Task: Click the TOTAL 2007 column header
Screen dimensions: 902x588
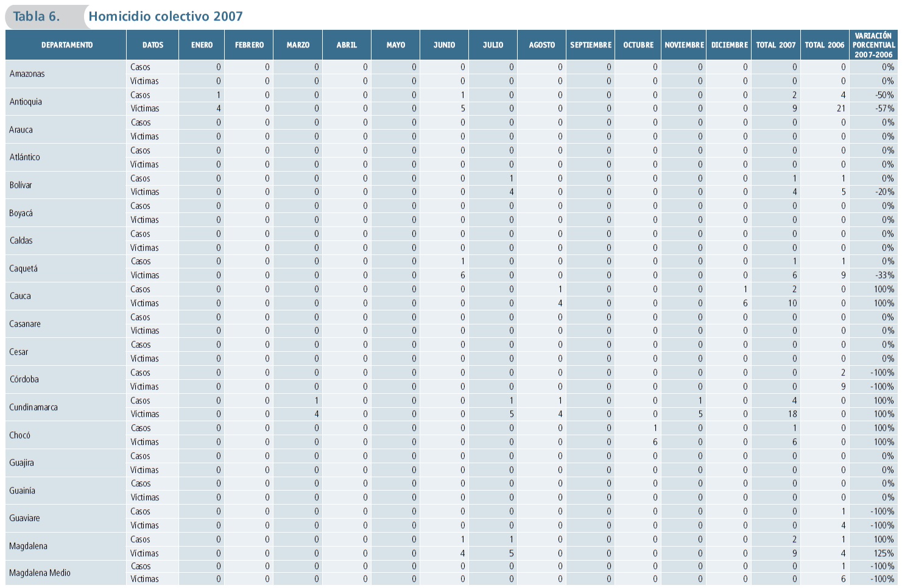Action: point(775,45)
